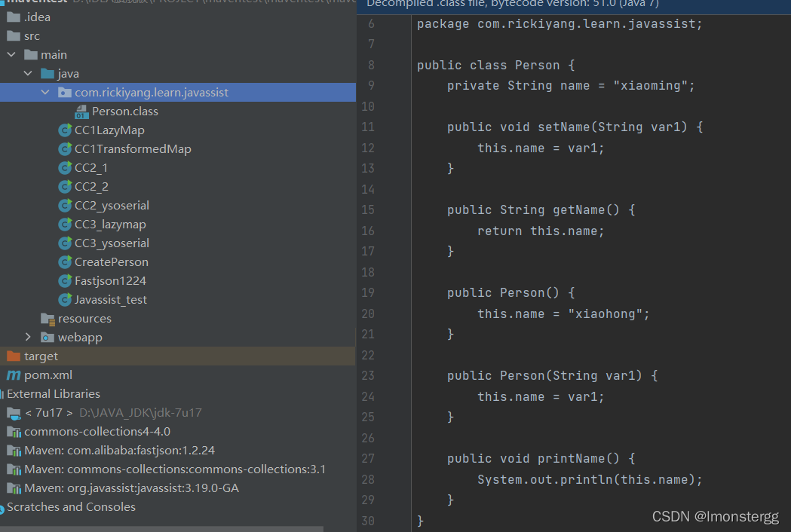The image size is (791, 532).
Task: Select the target folder name
Action: (x=41, y=356)
